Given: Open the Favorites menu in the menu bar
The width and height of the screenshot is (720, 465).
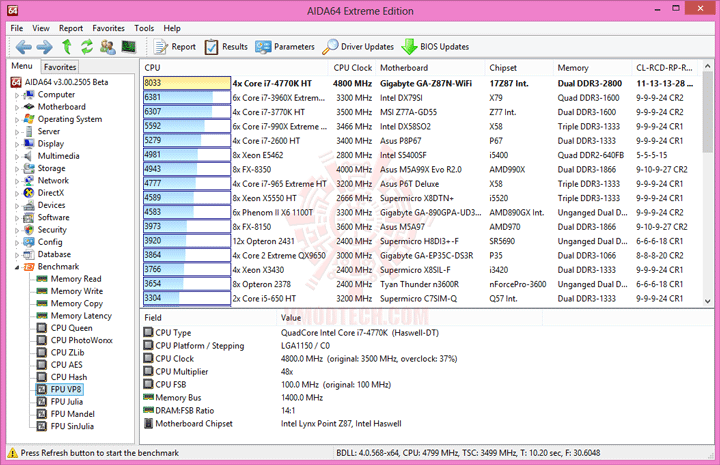Looking at the screenshot, I should [x=108, y=28].
